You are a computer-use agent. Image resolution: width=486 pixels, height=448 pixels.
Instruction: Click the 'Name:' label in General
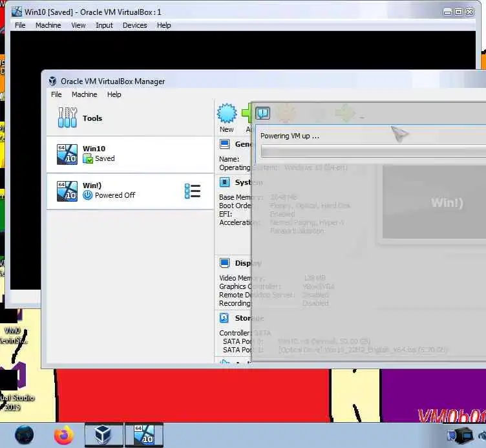(229, 159)
